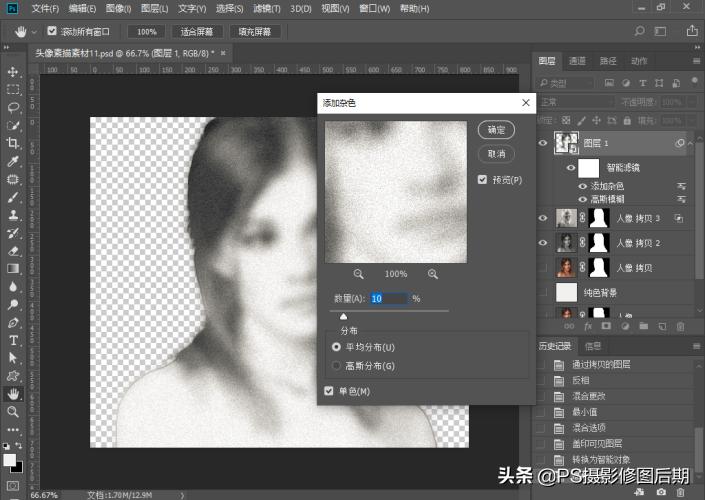This screenshot has height=500, width=705.
Task: Hide layer 人像 拷贝 2
Action: (x=543, y=243)
